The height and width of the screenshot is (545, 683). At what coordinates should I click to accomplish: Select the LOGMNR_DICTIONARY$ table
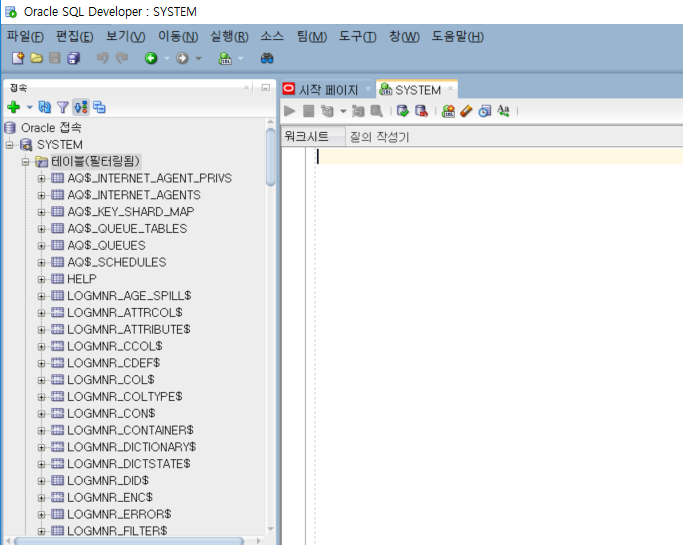(x=132, y=447)
